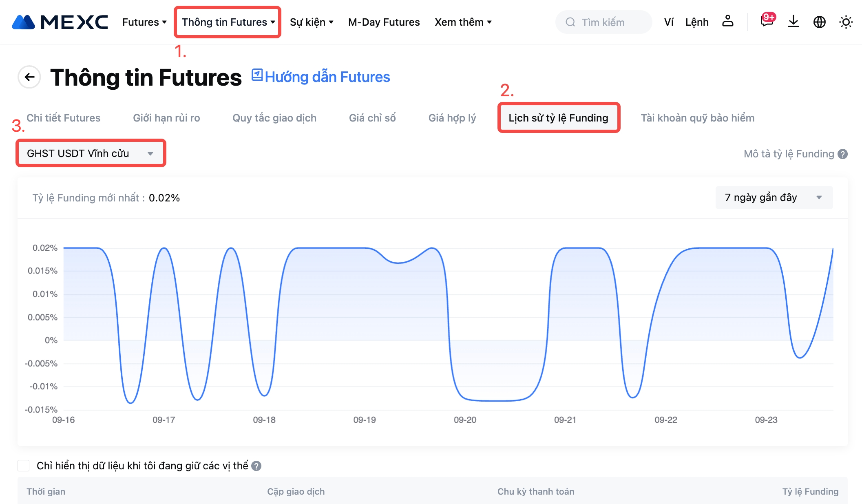This screenshot has width=862, height=504.
Task: Open the notifications chat icon
Action: pyautogui.click(x=767, y=22)
